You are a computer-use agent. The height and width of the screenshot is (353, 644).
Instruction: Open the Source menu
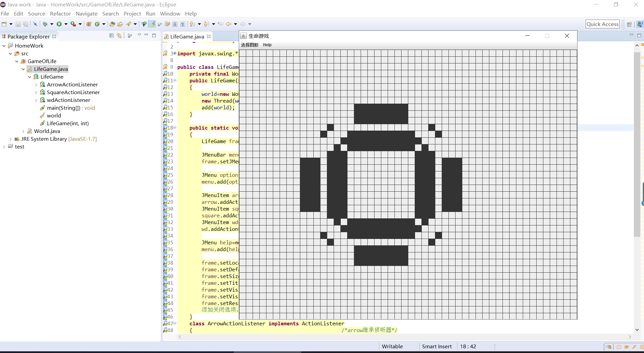[x=36, y=14]
